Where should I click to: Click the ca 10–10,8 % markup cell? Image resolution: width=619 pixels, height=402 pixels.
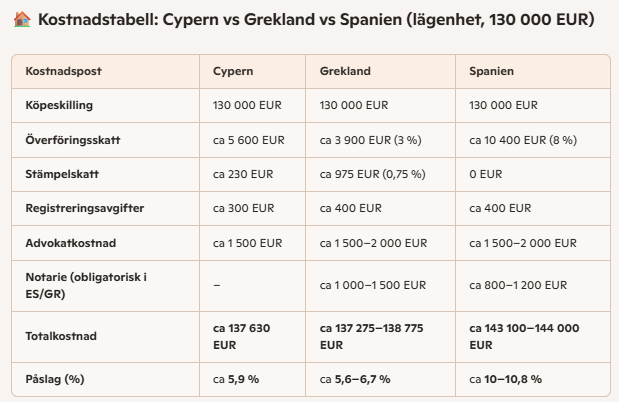point(506,379)
